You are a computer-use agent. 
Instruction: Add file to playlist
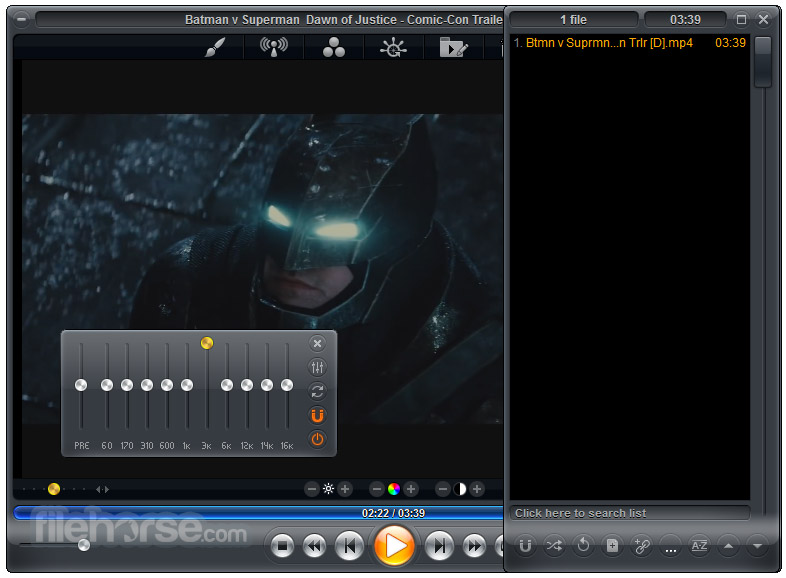(x=612, y=545)
